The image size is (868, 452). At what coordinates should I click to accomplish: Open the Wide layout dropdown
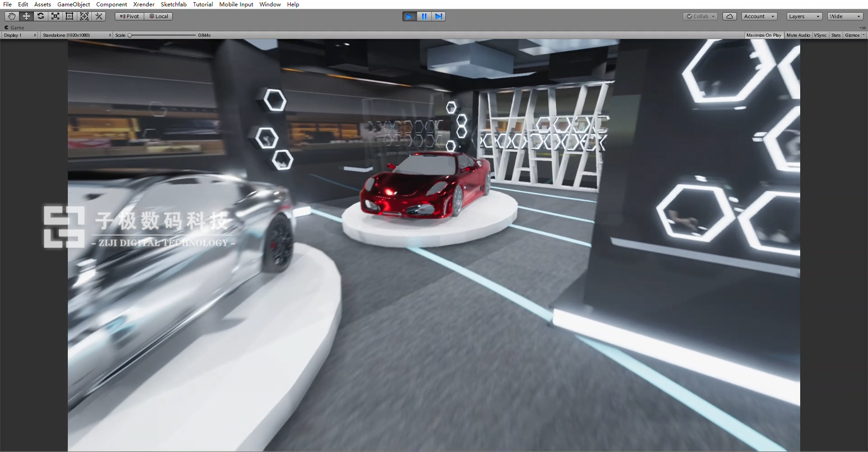click(x=844, y=16)
